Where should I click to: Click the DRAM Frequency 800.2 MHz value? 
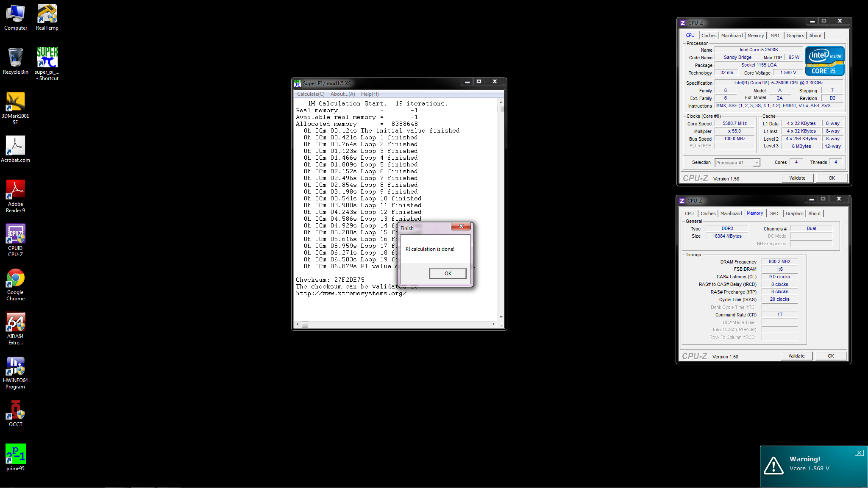coord(779,262)
